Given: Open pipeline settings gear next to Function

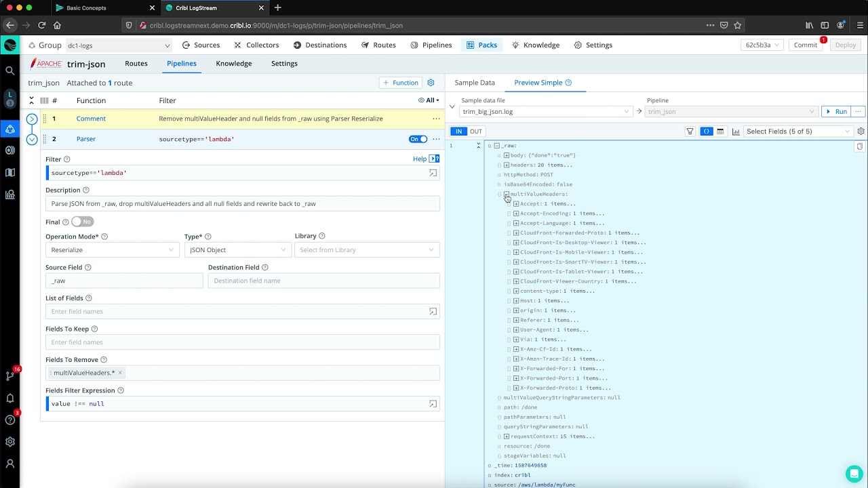Looking at the screenshot, I should tap(431, 83).
